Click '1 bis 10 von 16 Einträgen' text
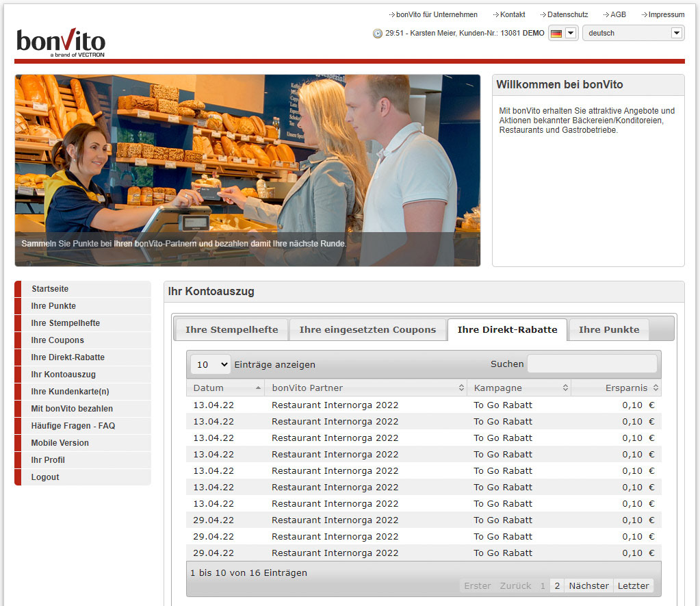 (248, 573)
